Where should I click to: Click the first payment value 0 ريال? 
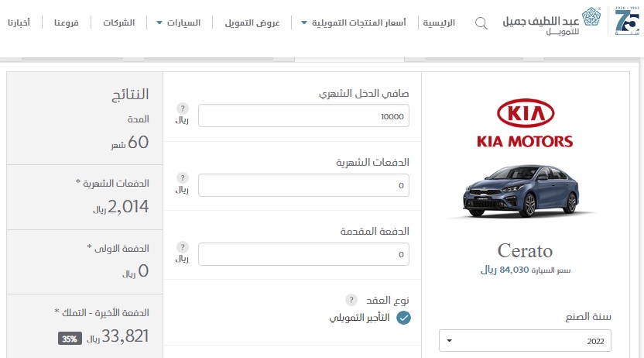(x=135, y=271)
